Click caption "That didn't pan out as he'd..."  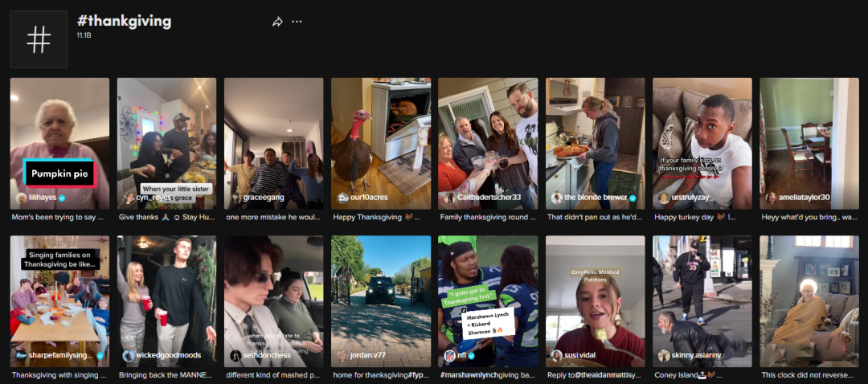point(595,218)
